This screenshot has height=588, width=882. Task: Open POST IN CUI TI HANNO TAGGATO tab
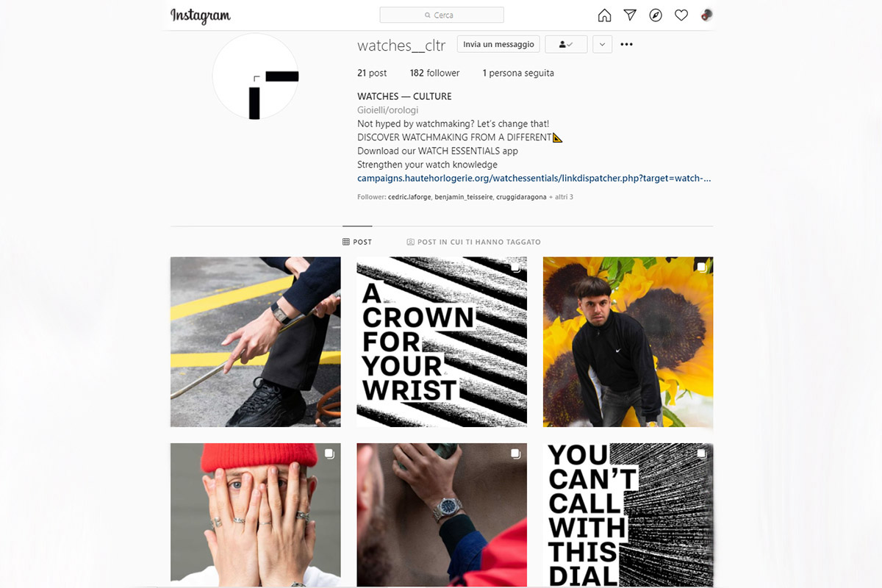pos(473,242)
